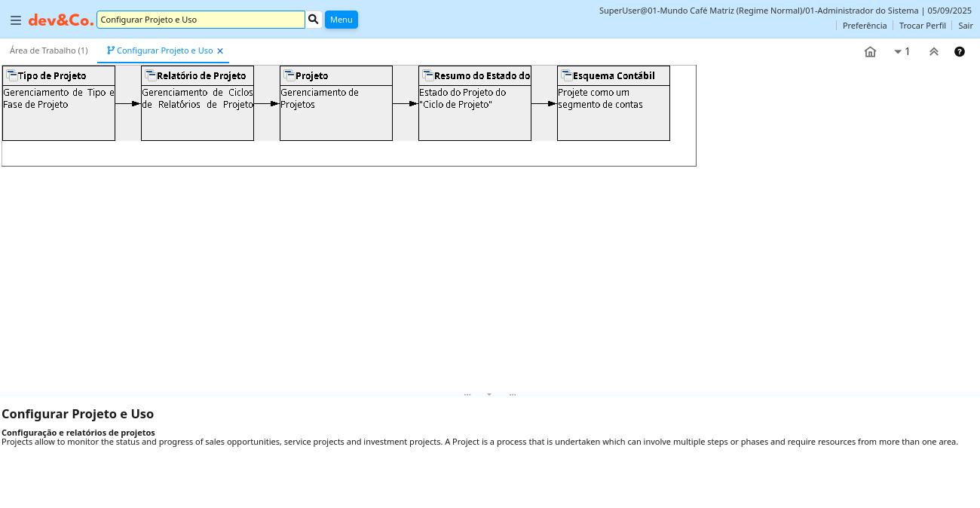
Task: Open the Preferência link
Action: (865, 26)
